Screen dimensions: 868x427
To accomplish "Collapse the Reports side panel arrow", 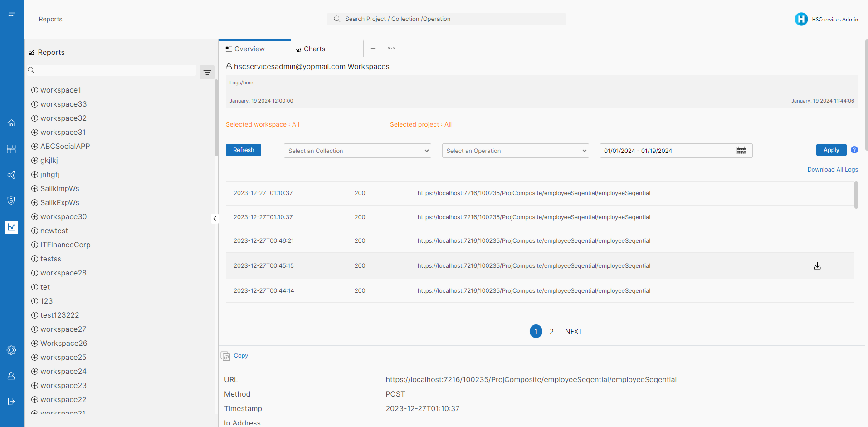I will coord(215,219).
